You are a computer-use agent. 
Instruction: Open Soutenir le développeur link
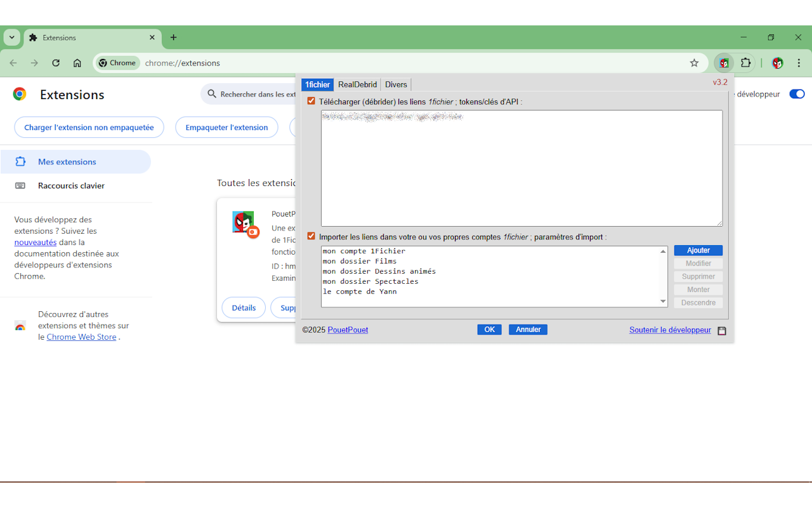coord(670,330)
